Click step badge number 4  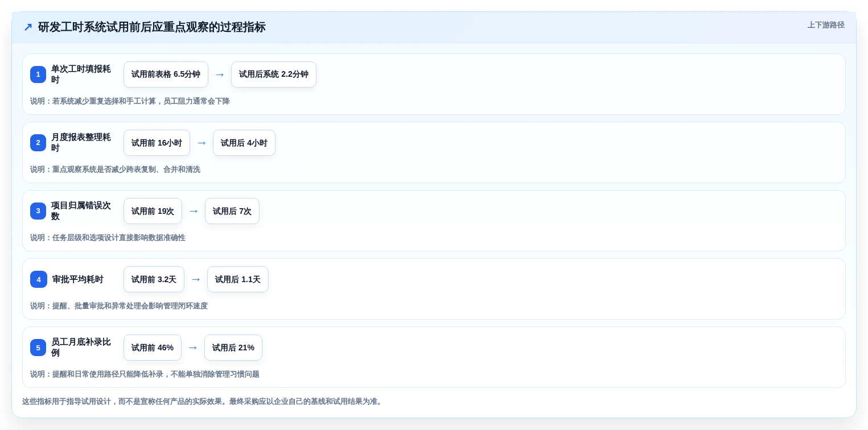pyautogui.click(x=38, y=279)
